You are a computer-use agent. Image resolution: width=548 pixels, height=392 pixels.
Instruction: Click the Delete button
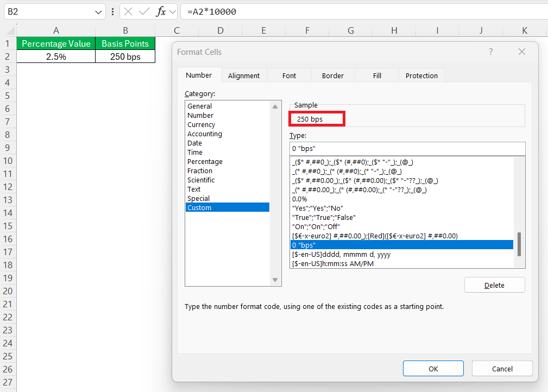pyautogui.click(x=495, y=285)
